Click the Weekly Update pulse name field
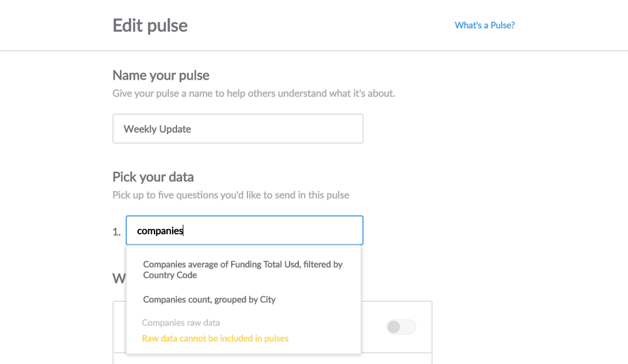The image size is (628, 364). (237, 128)
